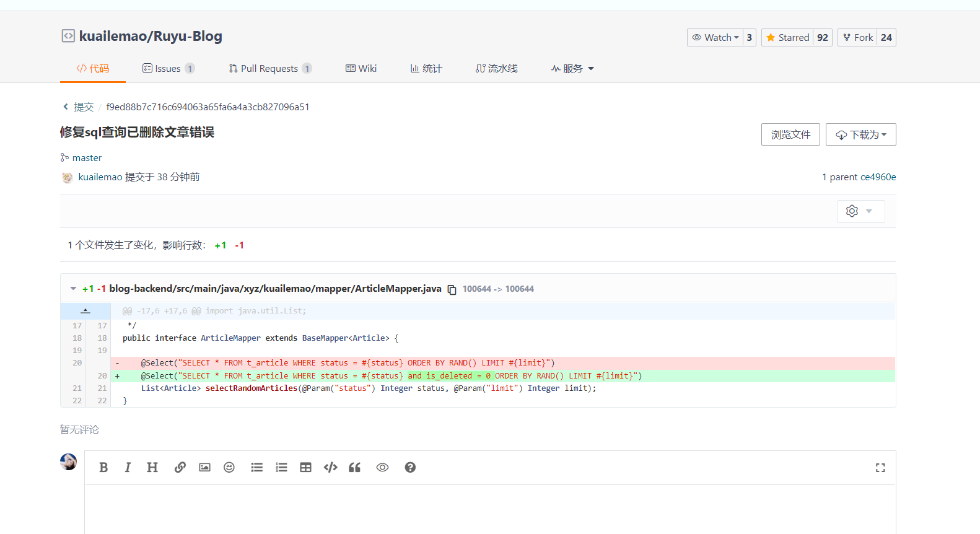
Task: Click the repository code icon beside kuailemao/Ruyu-Blog
Action: [68, 36]
